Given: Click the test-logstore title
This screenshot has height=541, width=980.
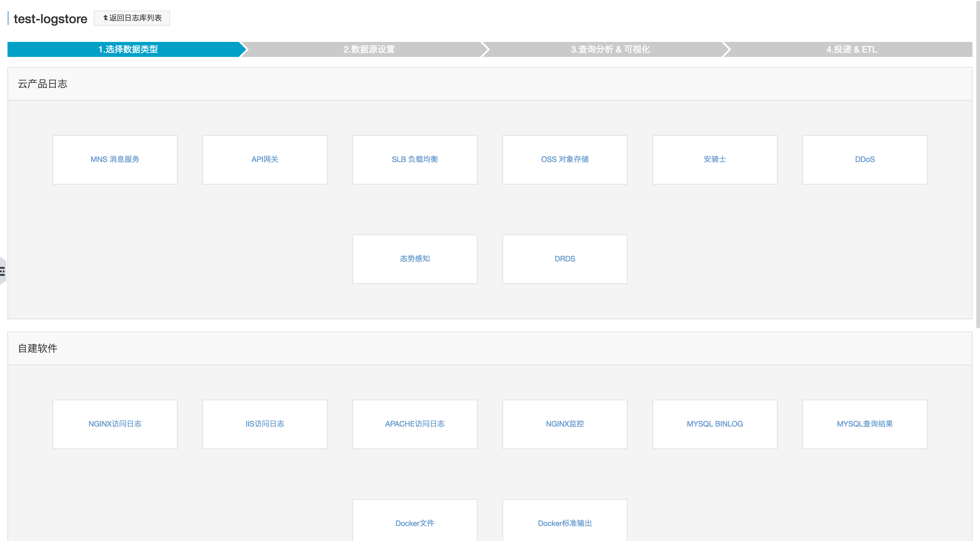Looking at the screenshot, I should (50, 19).
